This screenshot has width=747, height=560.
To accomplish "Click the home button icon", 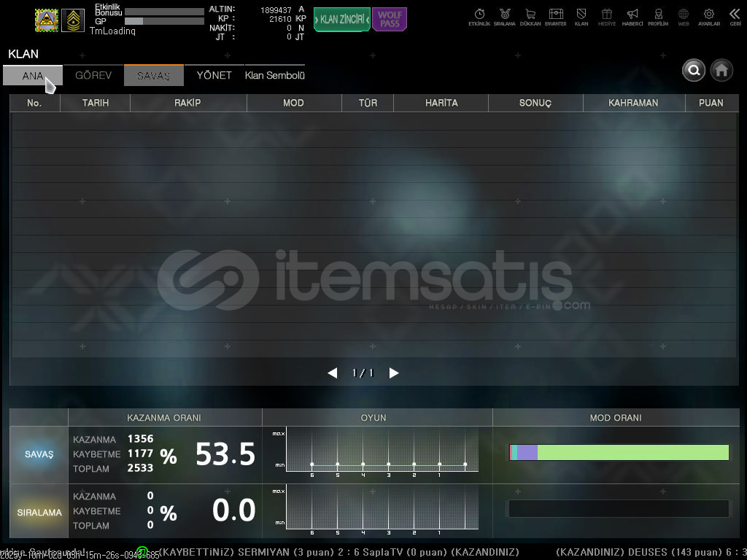I will click(x=722, y=70).
